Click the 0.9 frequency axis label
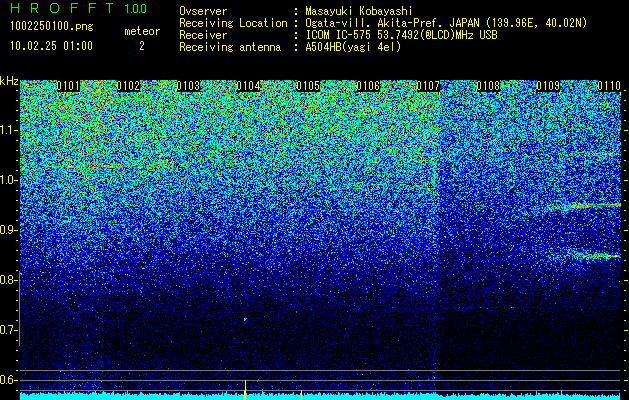Image resolution: width=629 pixels, height=400 pixels. point(9,230)
